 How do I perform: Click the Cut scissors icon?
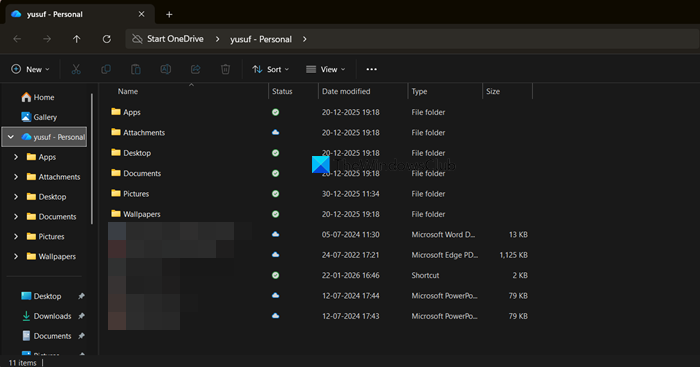pyautogui.click(x=76, y=69)
